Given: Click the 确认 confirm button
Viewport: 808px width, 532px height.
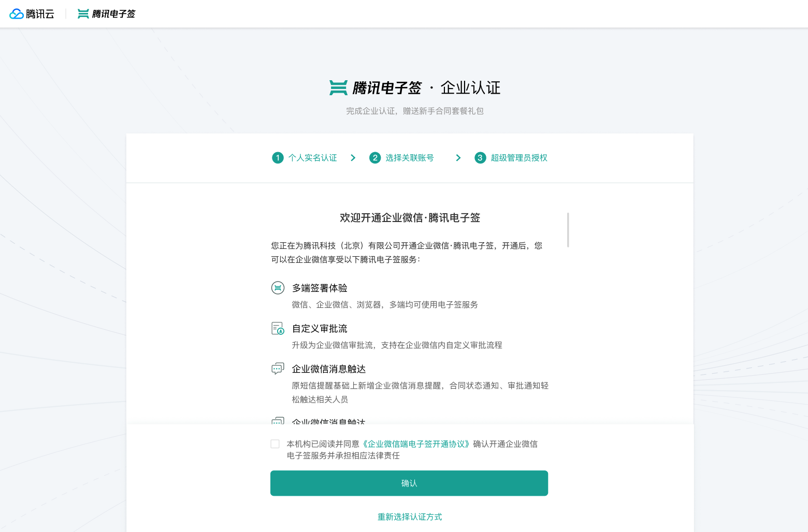Looking at the screenshot, I should pyautogui.click(x=409, y=483).
